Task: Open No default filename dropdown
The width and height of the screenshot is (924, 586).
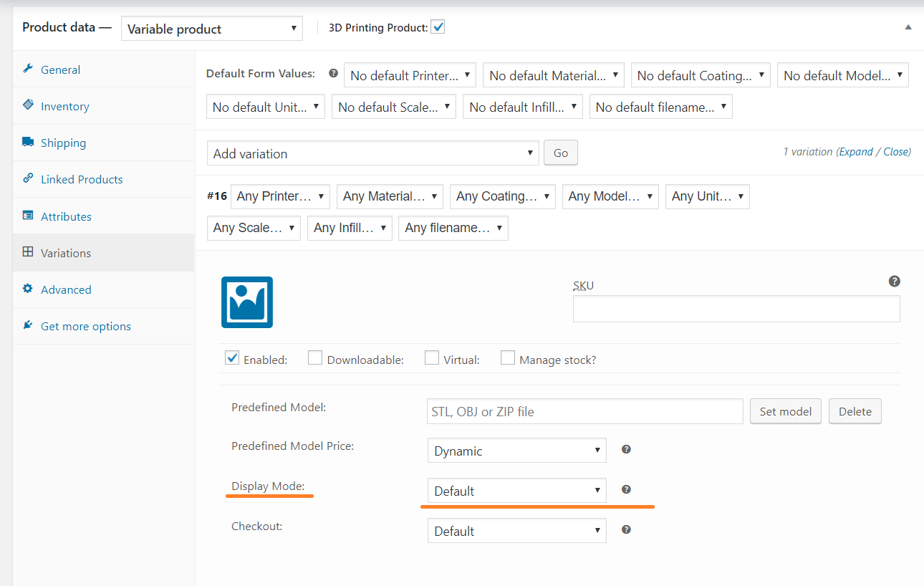Action: (660, 107)
